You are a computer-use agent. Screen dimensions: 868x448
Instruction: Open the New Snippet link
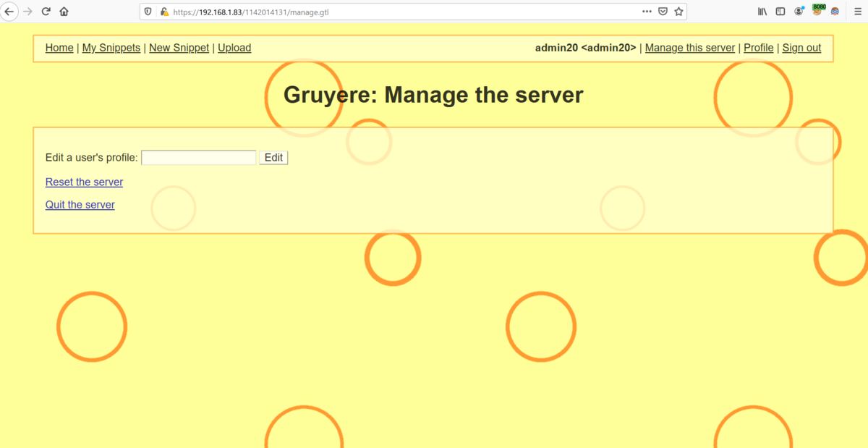179,48
